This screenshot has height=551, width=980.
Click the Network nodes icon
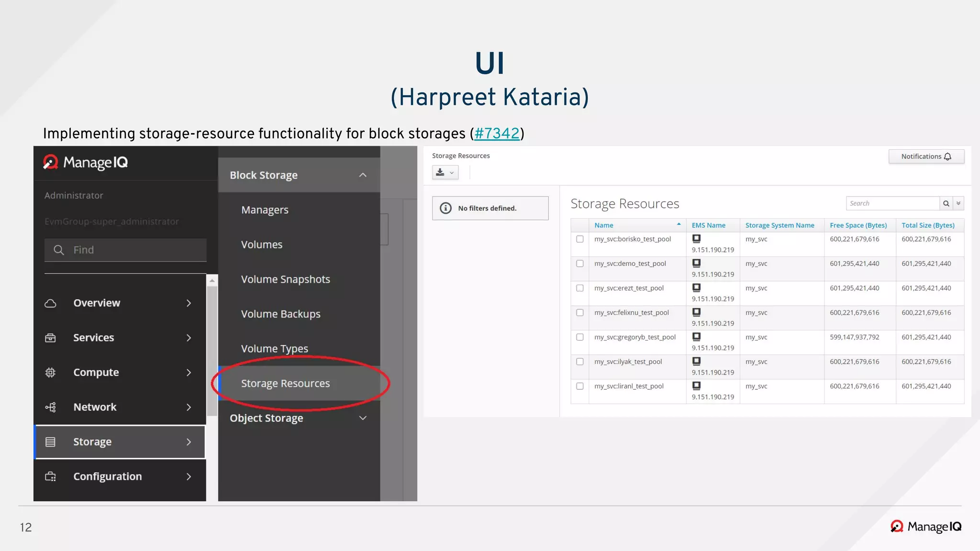click(x=50, y=407)
